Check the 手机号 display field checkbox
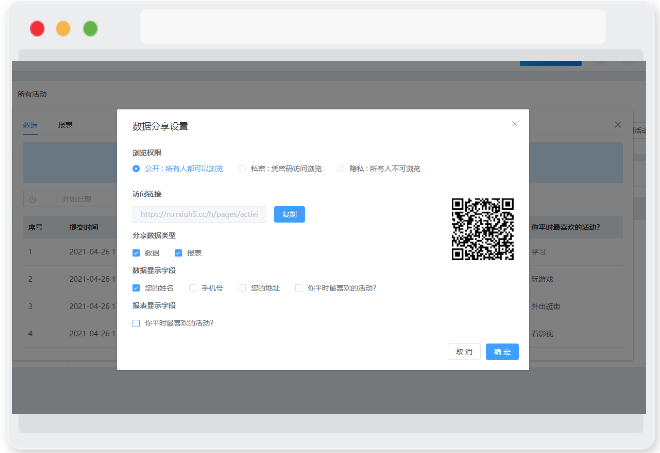Image resolution: width=660 pixels, height=453 pixels. (x=193, y=288)
